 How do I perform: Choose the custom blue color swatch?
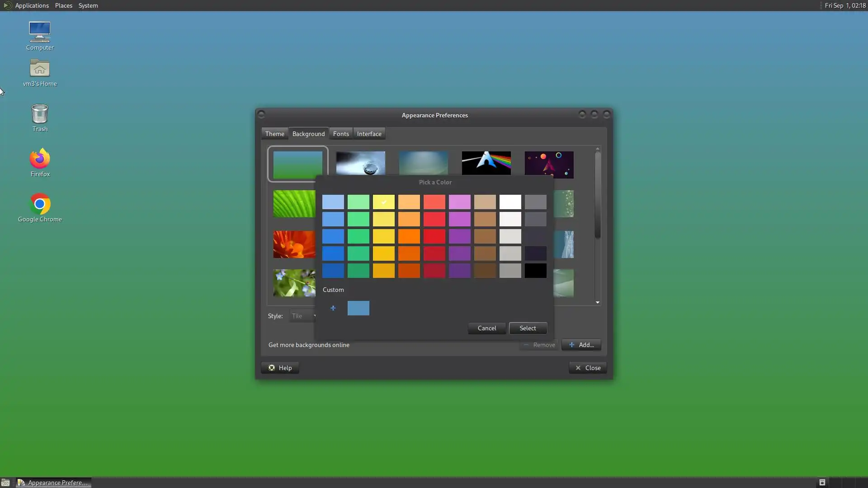point(359,308)
